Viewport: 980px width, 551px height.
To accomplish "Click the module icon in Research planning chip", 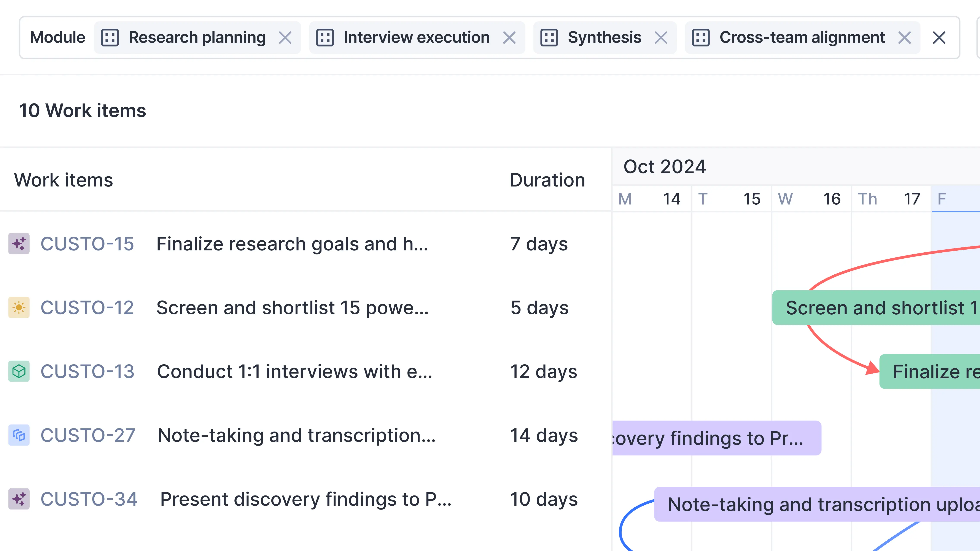I will (110, 37).
